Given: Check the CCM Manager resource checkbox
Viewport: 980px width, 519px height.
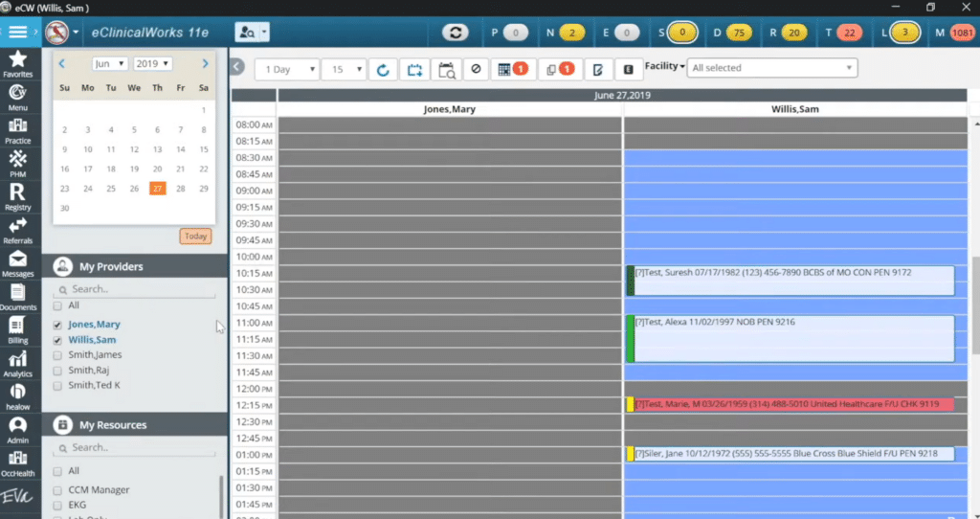Looking at the screenshot, I should pyautogui.click(x=57, y=490).
